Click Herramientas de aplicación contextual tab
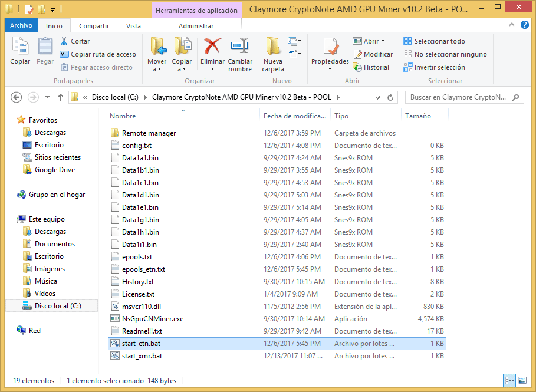The width and height of the screenshot is (536, 392). [x=196, y=11]
